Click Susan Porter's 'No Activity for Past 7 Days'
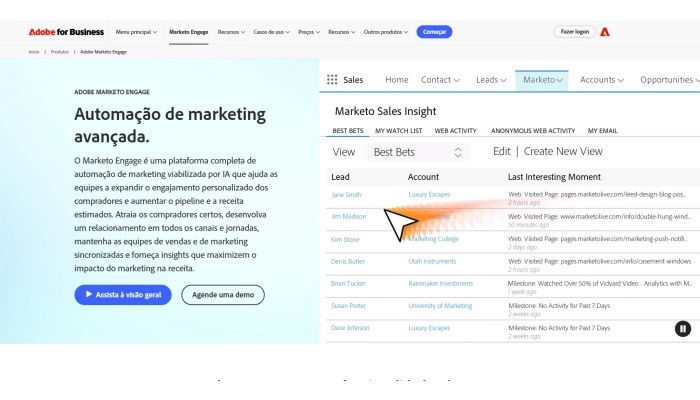700x400 pixels. point(559,306)
